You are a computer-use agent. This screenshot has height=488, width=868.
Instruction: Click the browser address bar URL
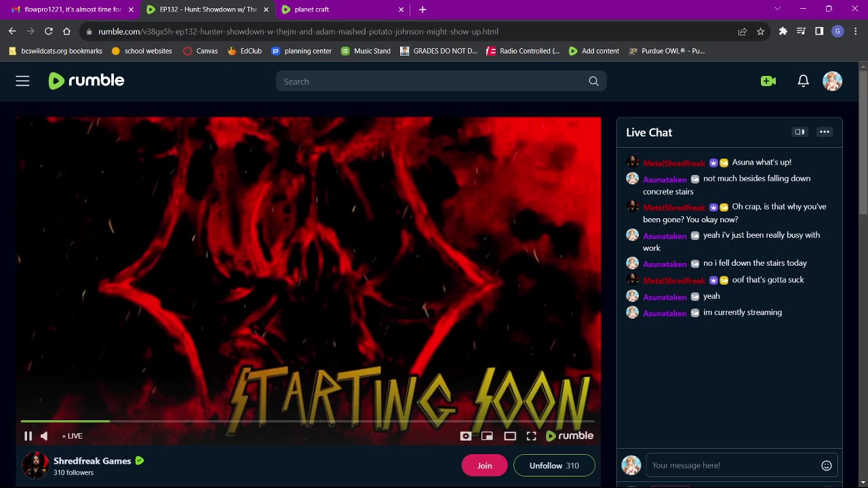[x=298, y=31]
